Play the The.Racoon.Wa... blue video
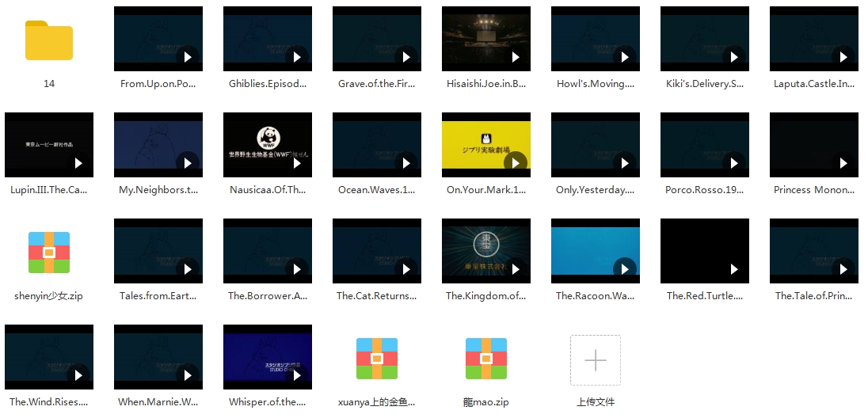 (x=596, y=251)
